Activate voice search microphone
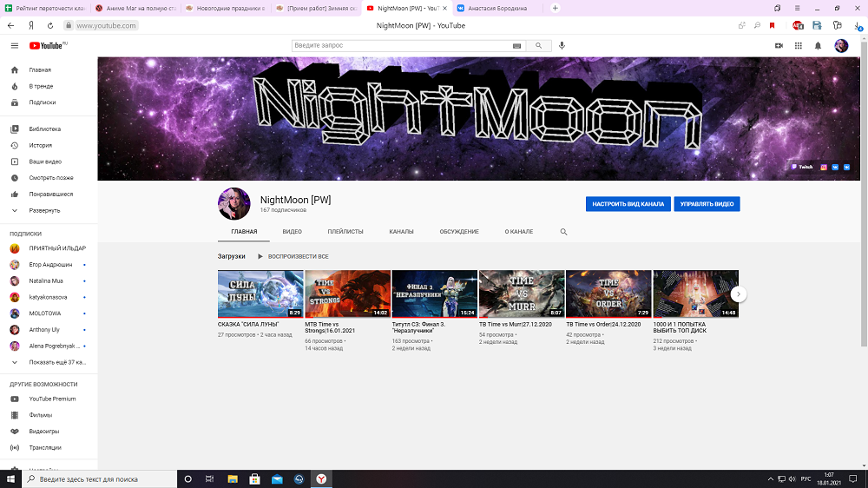The image size is (868, 488). point(562,45)
